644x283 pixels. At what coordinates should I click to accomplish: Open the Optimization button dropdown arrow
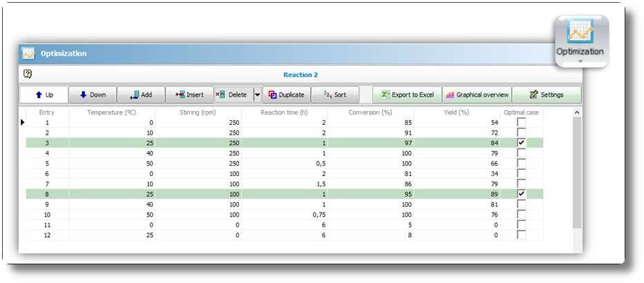coord(580,61)
